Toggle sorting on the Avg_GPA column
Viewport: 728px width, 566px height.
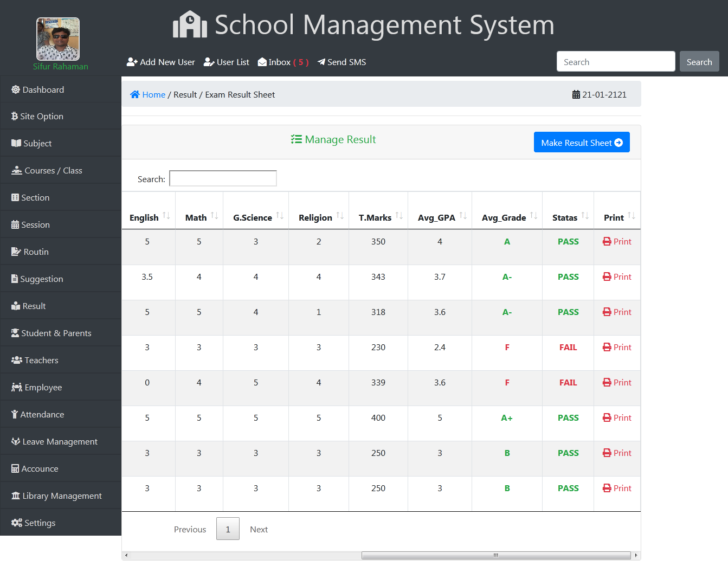coord(463,216)
